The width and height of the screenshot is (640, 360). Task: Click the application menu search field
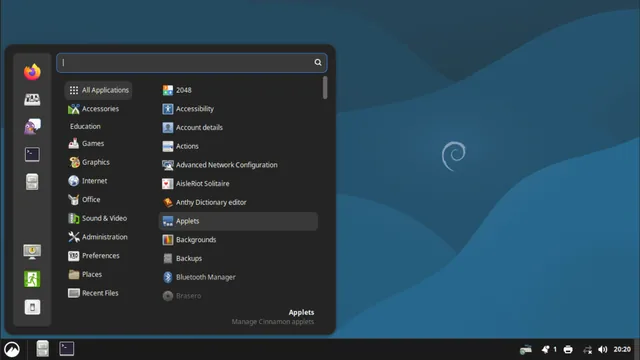(191, 62)
